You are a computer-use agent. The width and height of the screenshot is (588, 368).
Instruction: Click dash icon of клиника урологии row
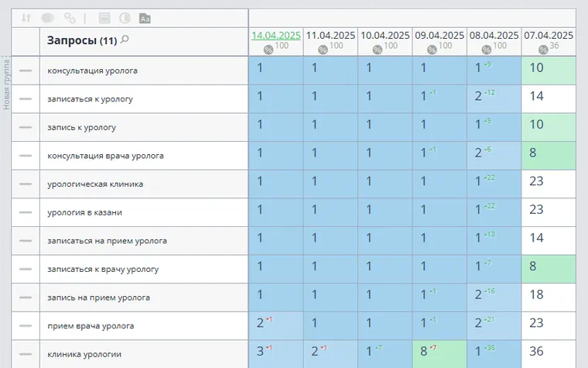pyautogui.click(x=26, y=354)
